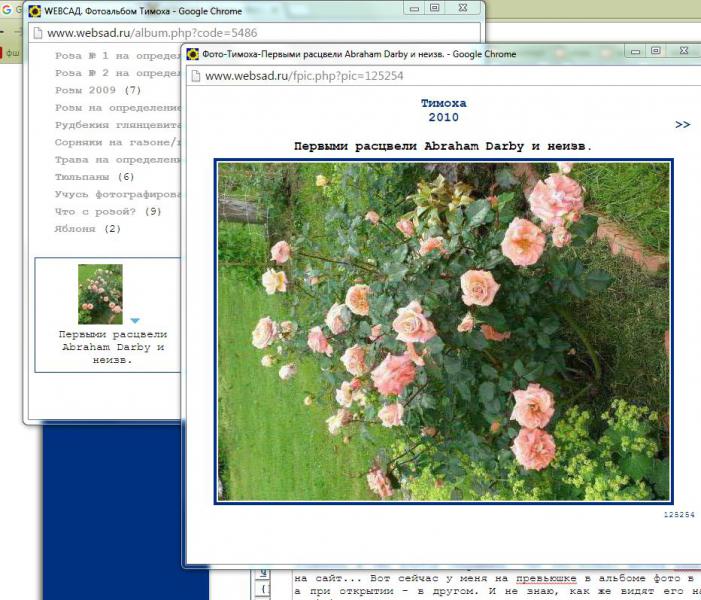Open the "Яблоня (2)" album link
Image resolution: width=701 pixels, height=600 pixels.
pyautogui.click(x=87, y=229)
